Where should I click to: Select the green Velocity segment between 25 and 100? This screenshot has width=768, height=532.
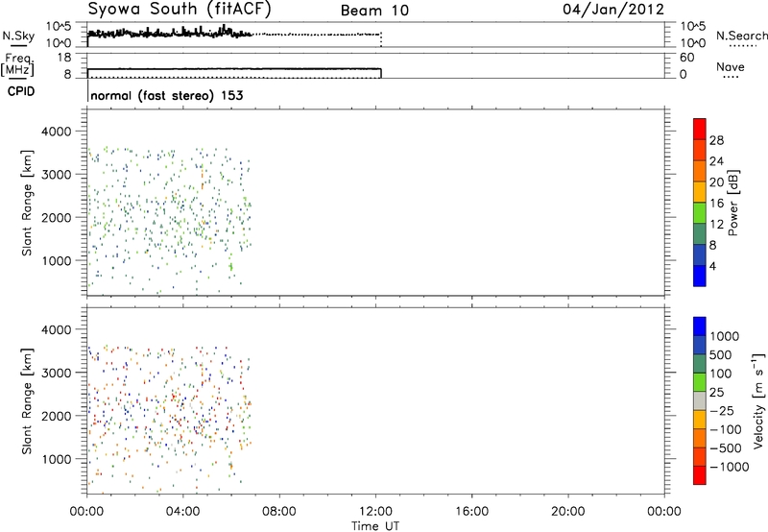click(700, 382)
